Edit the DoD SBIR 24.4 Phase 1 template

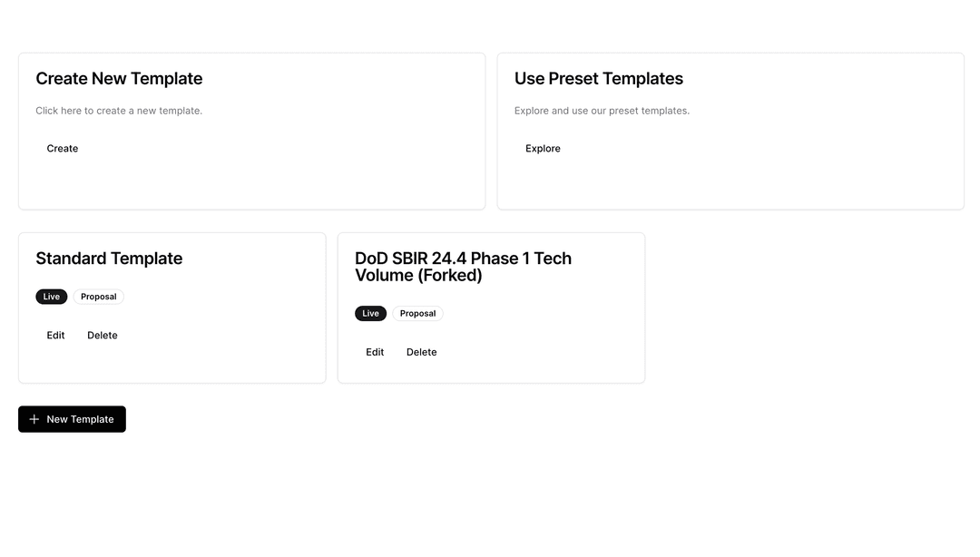(x=375, y=352)
